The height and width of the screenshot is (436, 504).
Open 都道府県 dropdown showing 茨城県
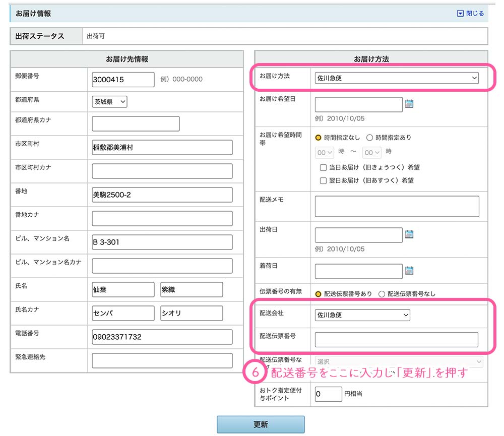point(109,102)
